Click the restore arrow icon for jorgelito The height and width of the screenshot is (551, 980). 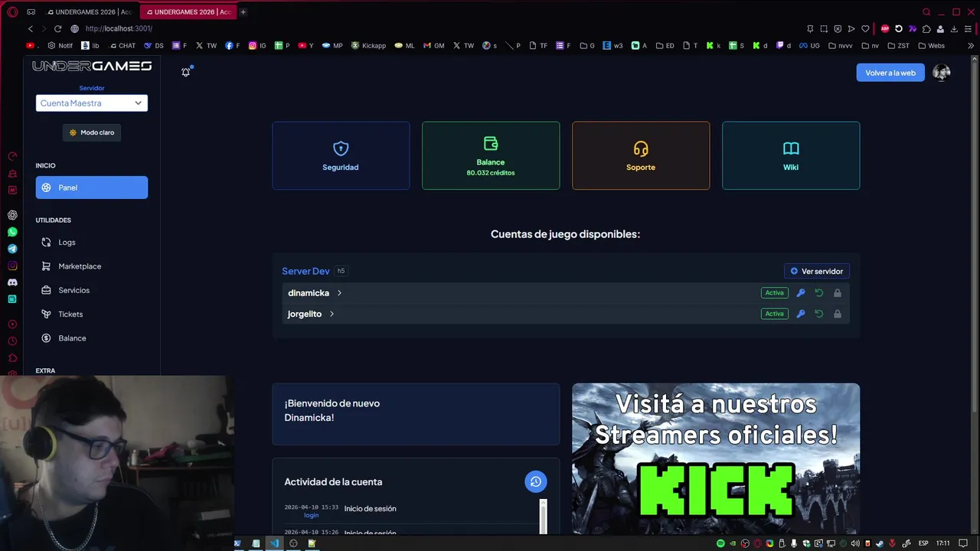pyautogui.click(x=819, y=314)
